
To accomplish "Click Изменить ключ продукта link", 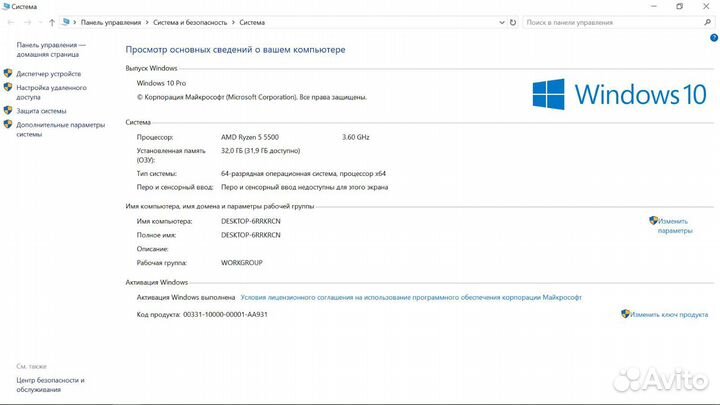I will point(669,315).
